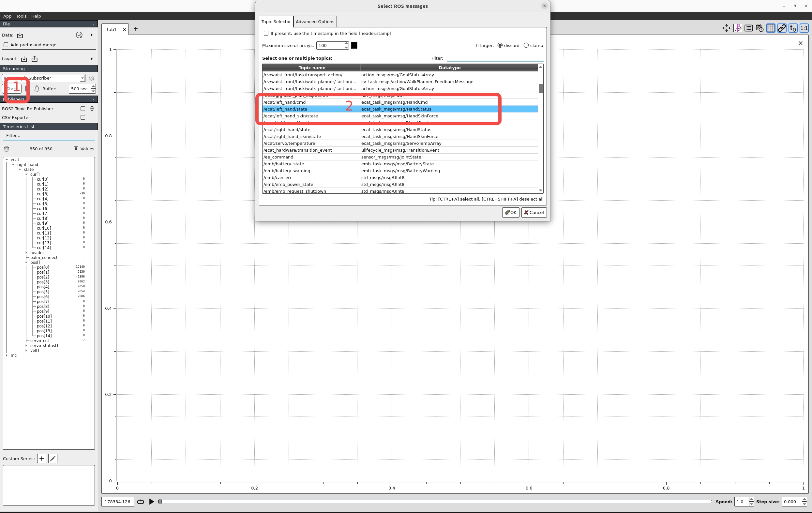Viewport: 812px width, 513px height.
Task: Expand the mc tree node
Action: [7, 355]
